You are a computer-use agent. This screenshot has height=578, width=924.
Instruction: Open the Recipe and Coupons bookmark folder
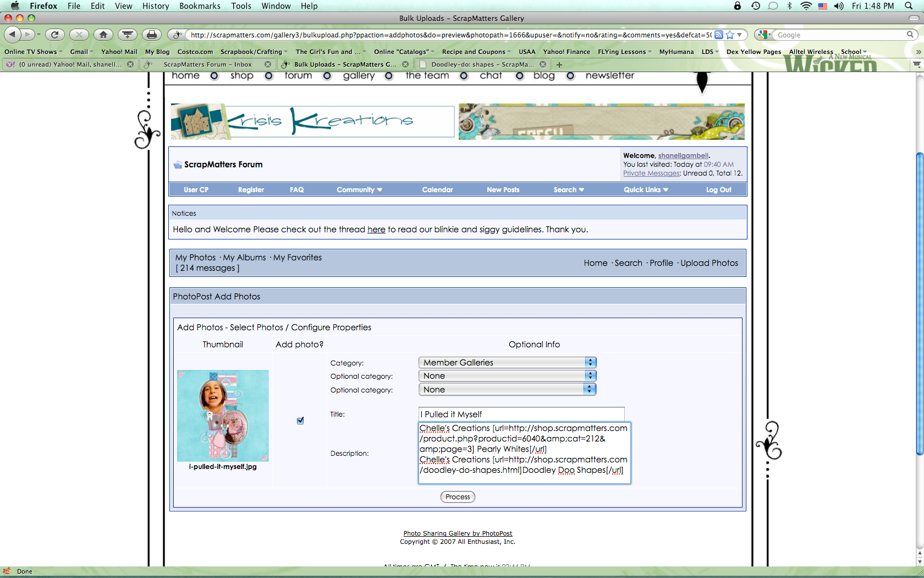[476, 52]
